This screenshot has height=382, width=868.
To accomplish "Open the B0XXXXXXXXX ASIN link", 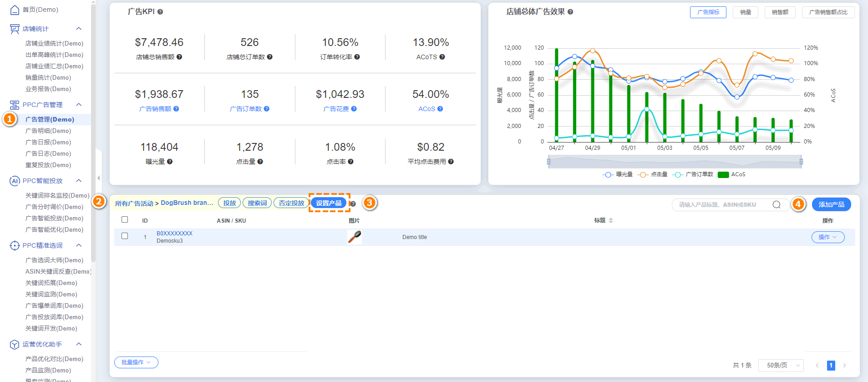I will point(174,233).
